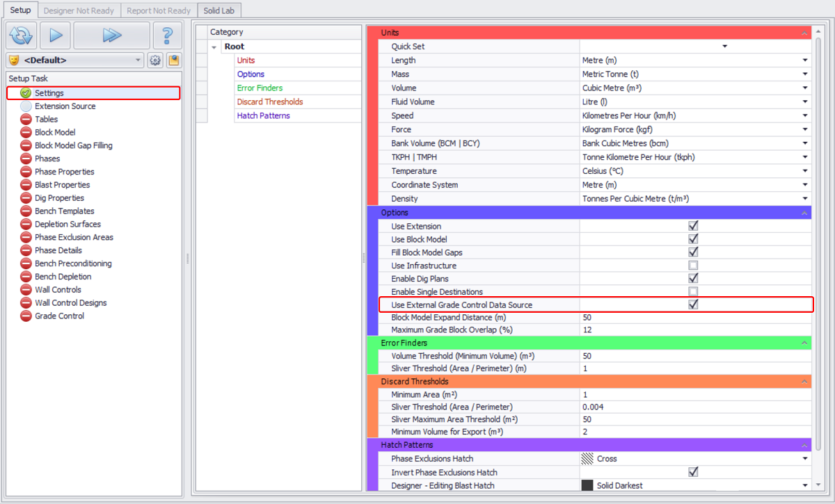Select Discard Thresholds in the category tree

[269, 102]
